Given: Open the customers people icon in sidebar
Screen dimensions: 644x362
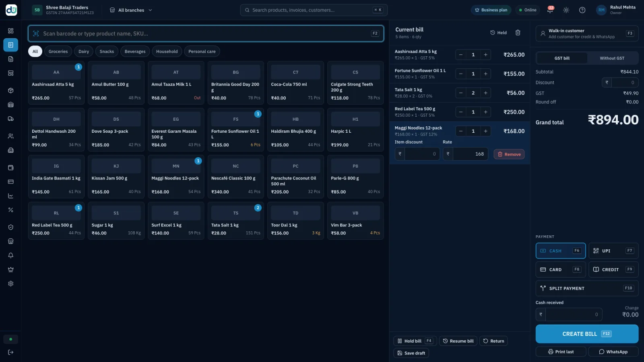Looking at the screenshot, I should [11, 136].
